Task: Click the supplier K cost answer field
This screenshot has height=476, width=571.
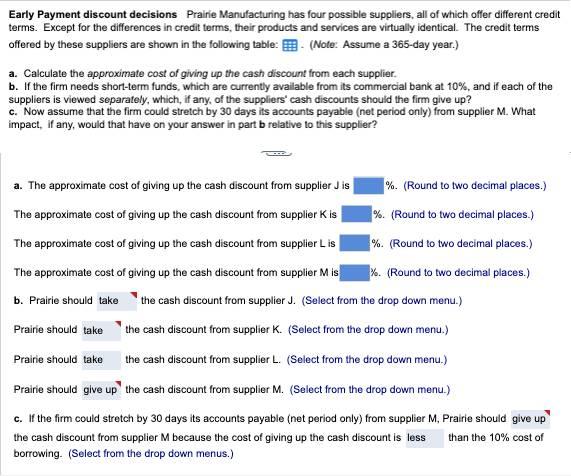Action: [357, 215]
